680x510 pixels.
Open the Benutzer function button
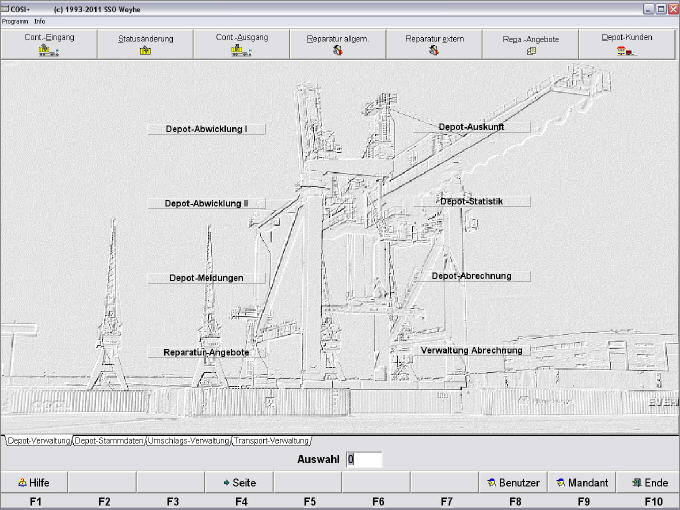[512, 482]
